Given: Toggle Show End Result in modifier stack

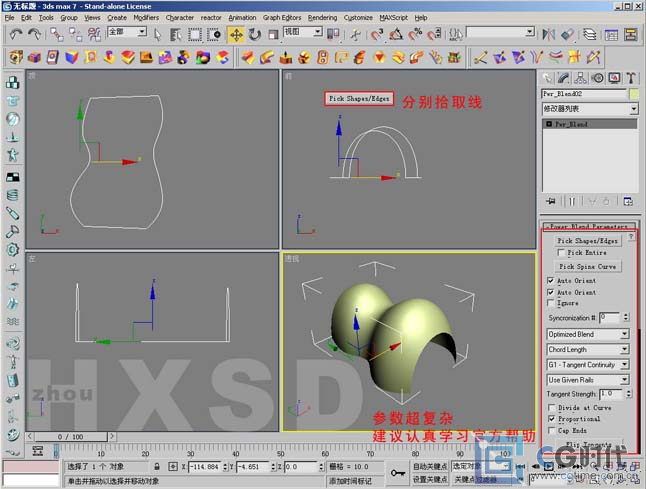Looking at the screenshot, I should pos(572,201).
